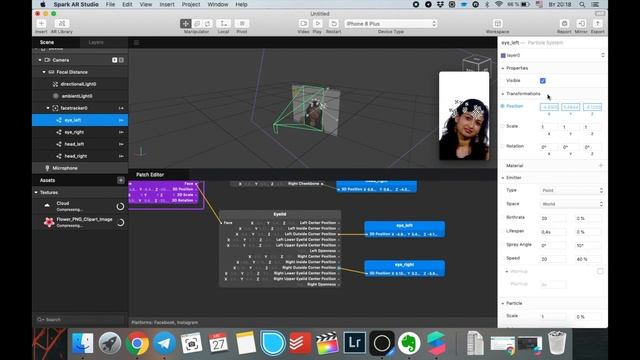
Task: Click the Scale X value field
Action: (x=549, y=127)
